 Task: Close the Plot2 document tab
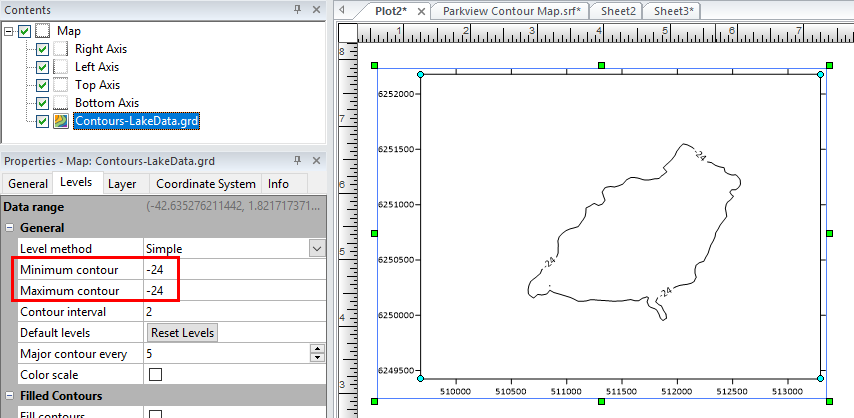click(x=420, y=11)
